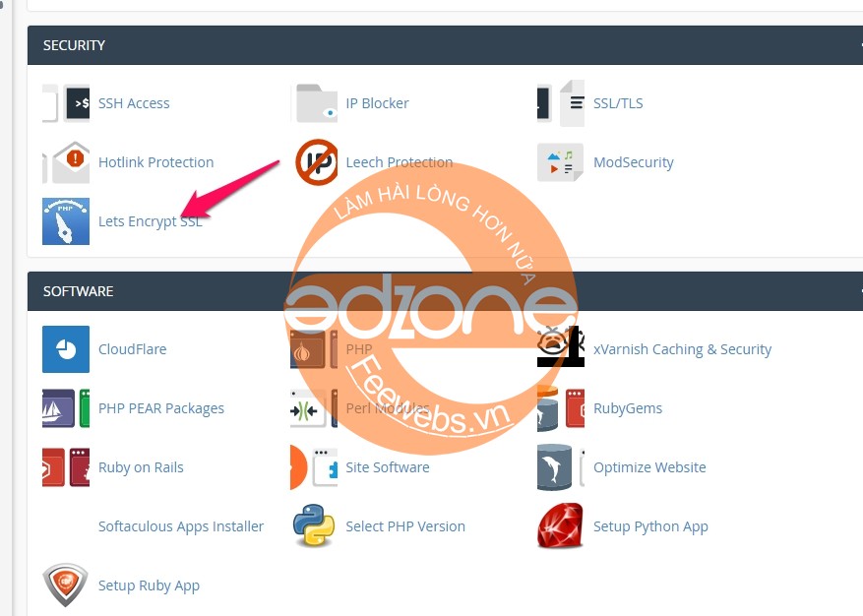Click the red ruby gem icon
Image resolution: width=863 pixels, height=616 pixels.
click(x=560, y=525)
